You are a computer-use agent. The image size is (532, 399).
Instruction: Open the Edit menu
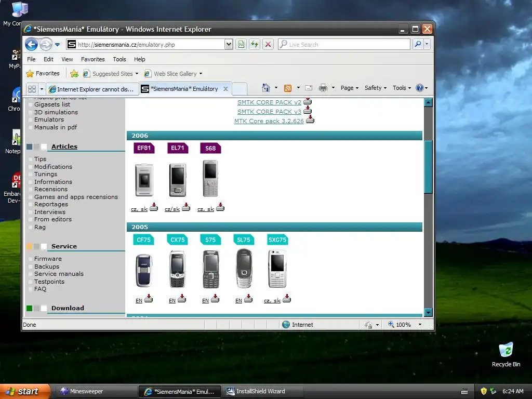(x=48, y=59)
